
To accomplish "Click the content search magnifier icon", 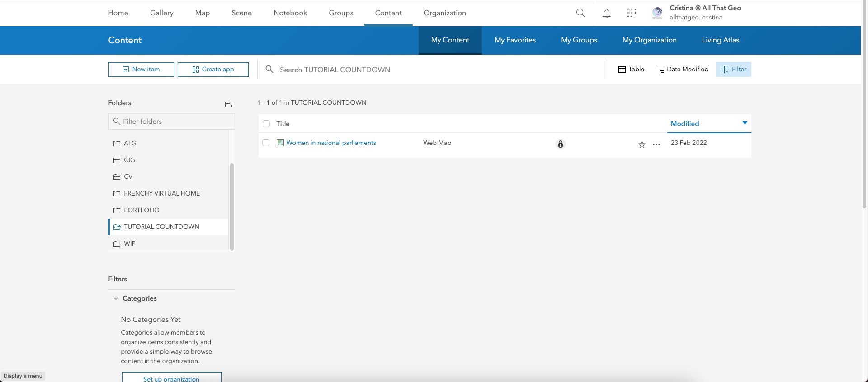I will pos(269,69).
